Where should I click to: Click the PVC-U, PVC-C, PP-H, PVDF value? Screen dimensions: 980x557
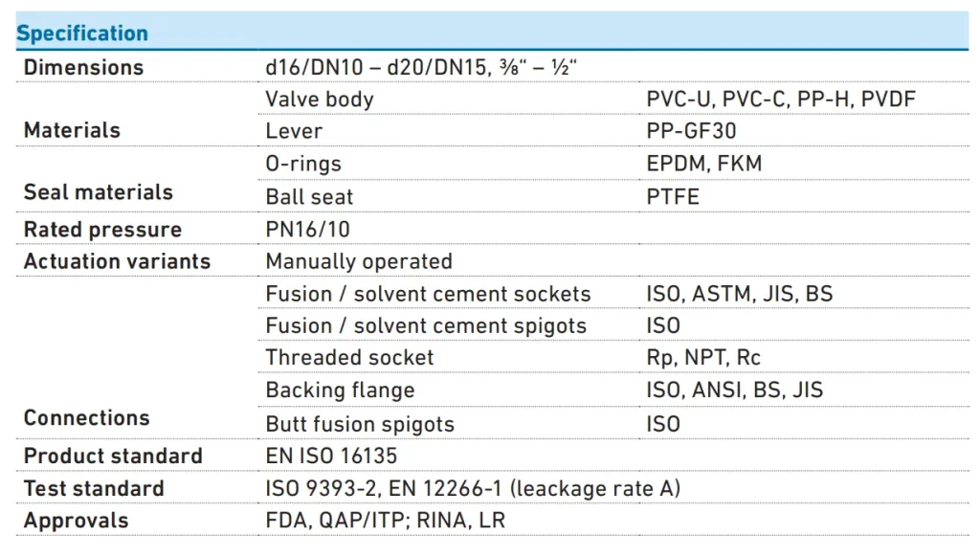tap(781, 99)
